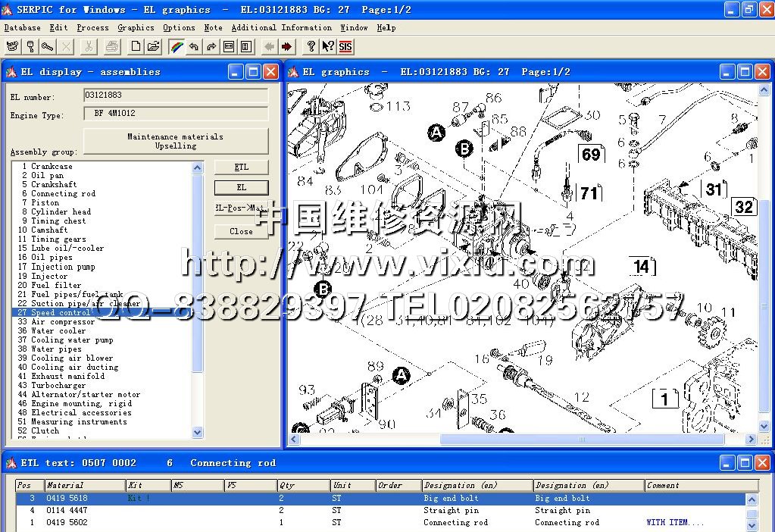Click the open folder toolbar icon
Image resolution: width=775 pixels, height=532 pixels.
pyautogui.click(x=154, y=46)
